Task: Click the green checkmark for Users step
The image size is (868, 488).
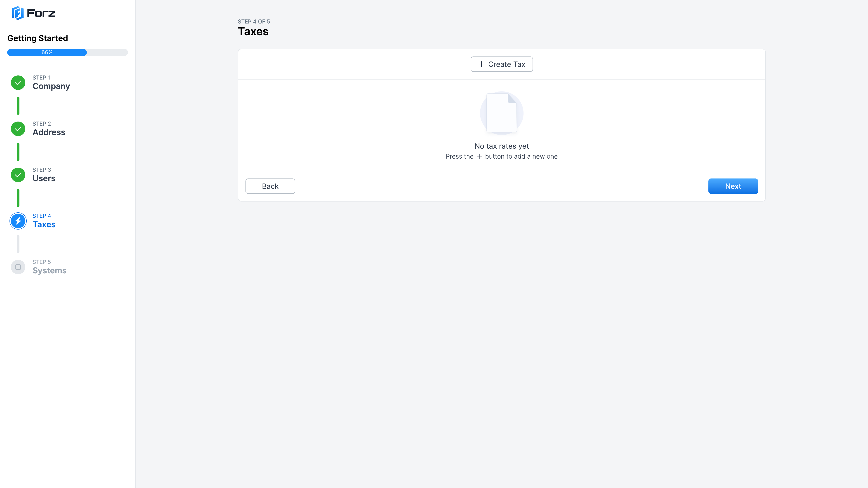Action: 18,175
